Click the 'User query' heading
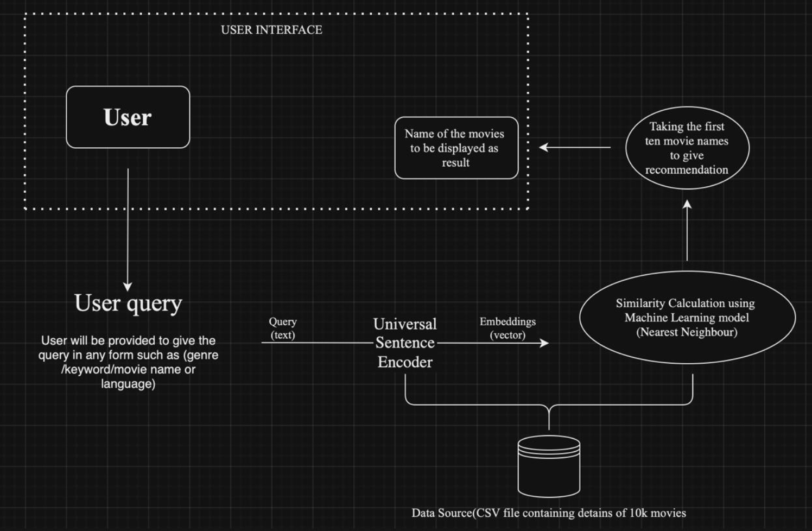This screenshot has height=531, width=812. coord(128,303)
